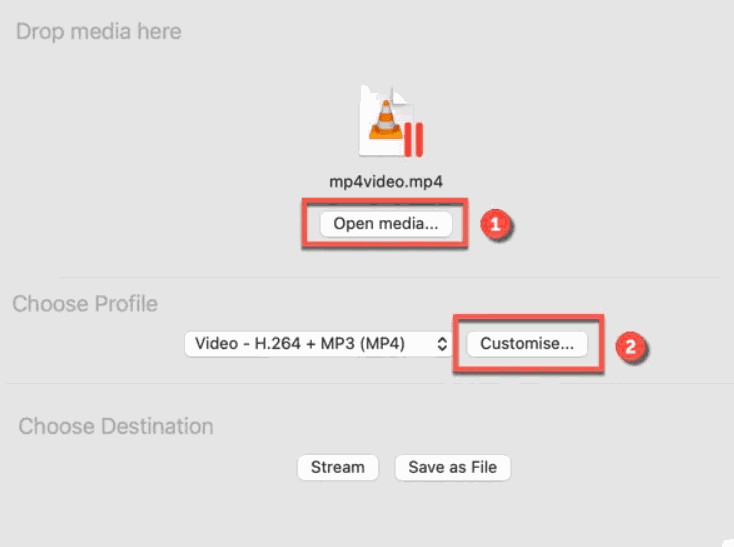The height and width of the screenshot is (547, 734).
Task: Open profile settings via Customise... button
Action: (527, 344)
